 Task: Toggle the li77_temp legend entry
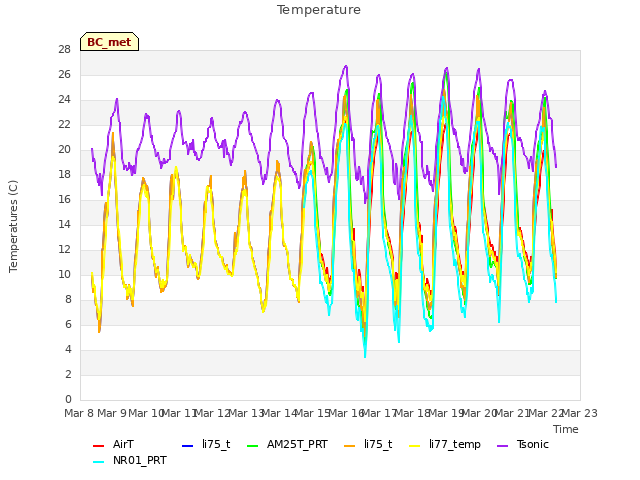point(445,444)
